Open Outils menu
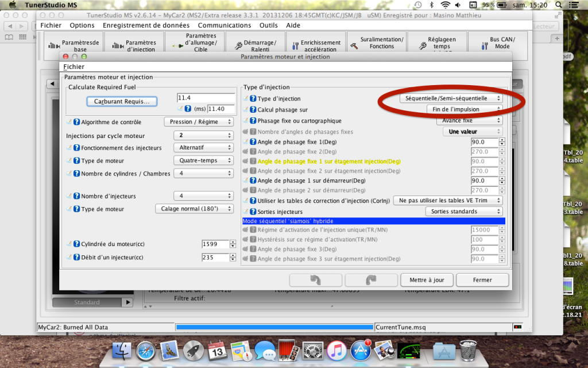 click(269, 25)
